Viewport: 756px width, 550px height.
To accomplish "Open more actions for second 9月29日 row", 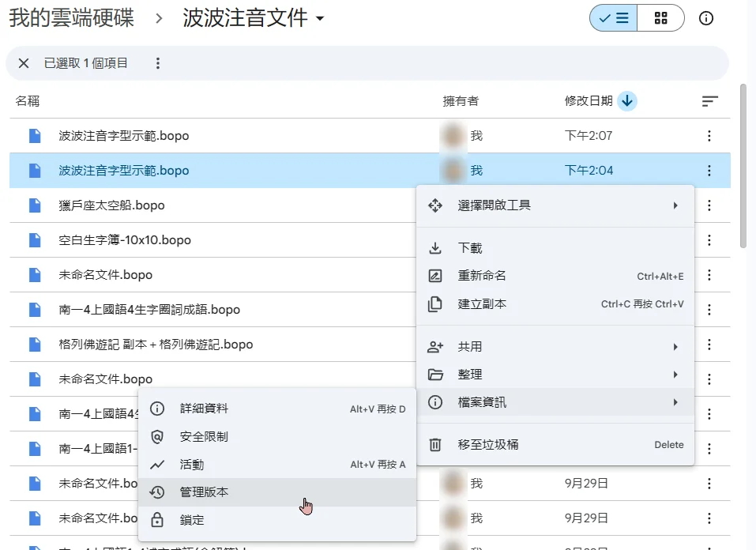I will coord(709,518).
